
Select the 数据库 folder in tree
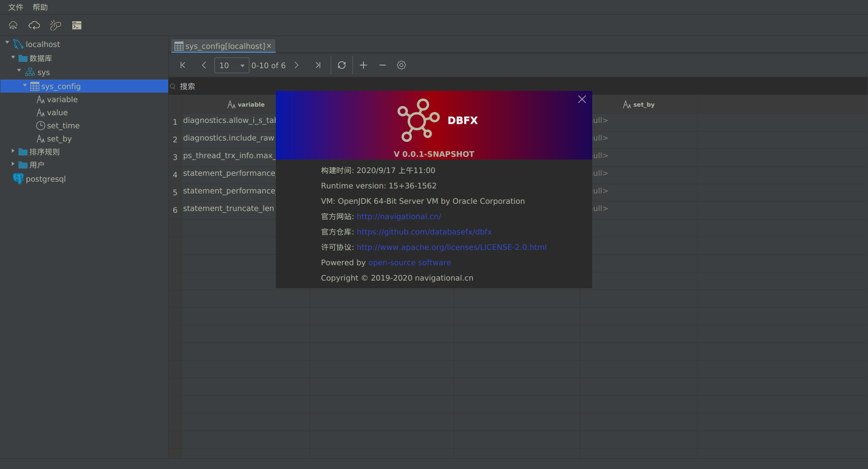41,58
